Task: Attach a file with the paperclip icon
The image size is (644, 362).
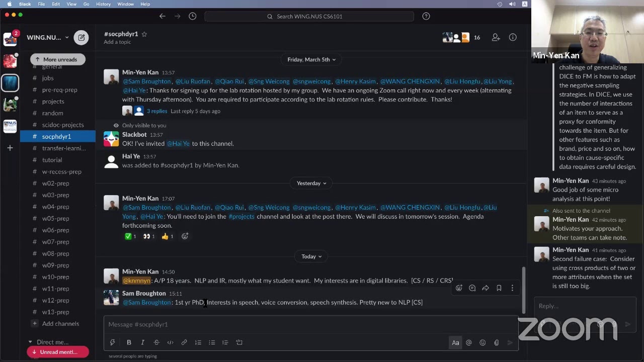Action: pyautogui.click(x=496, y=342)
